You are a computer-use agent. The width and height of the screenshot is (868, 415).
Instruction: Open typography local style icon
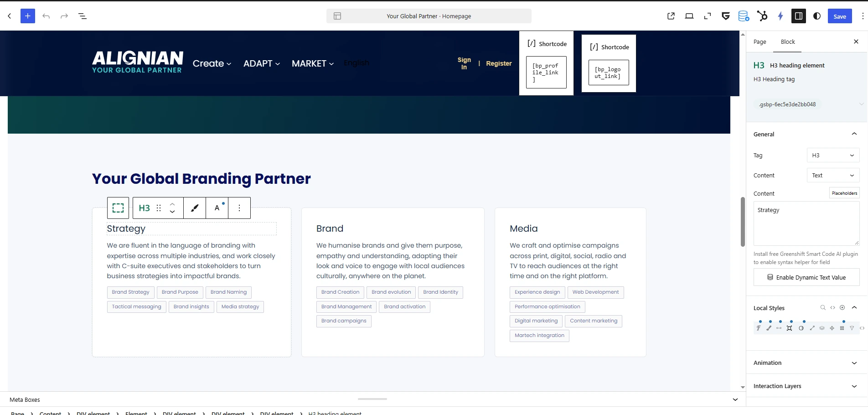(x=759, y=328)
